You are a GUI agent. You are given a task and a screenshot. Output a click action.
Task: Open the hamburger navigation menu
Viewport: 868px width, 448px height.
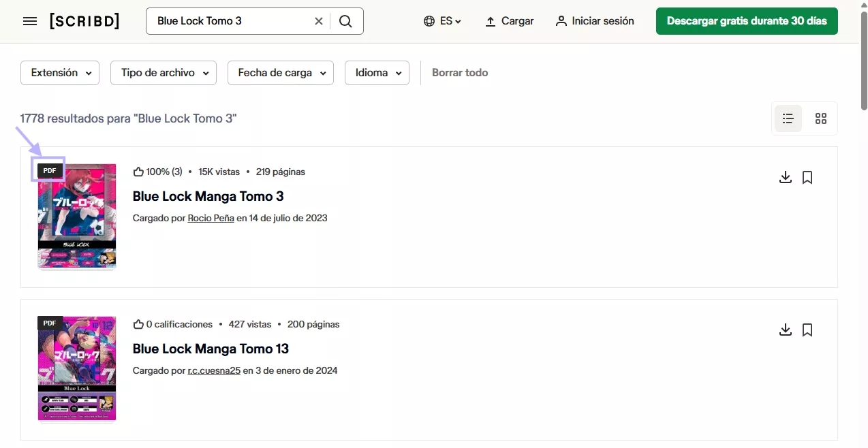coord(30,21)
